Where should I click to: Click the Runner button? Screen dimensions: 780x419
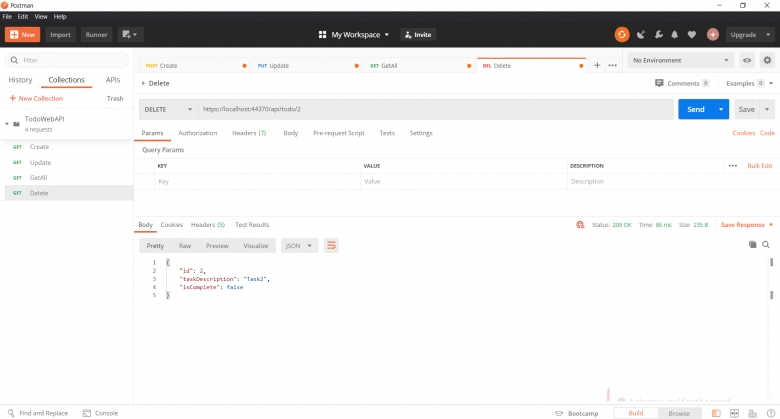coord(96,34)
